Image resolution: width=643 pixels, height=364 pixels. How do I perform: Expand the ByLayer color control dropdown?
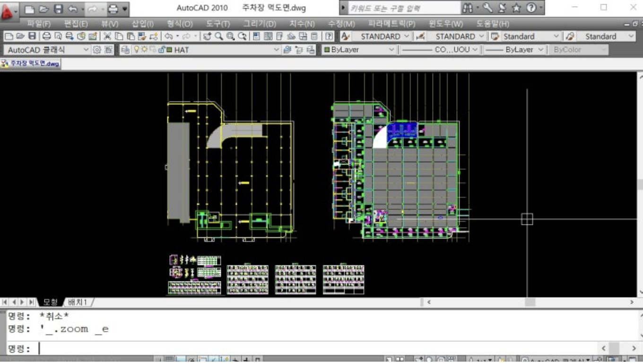[x=391, y=50]
